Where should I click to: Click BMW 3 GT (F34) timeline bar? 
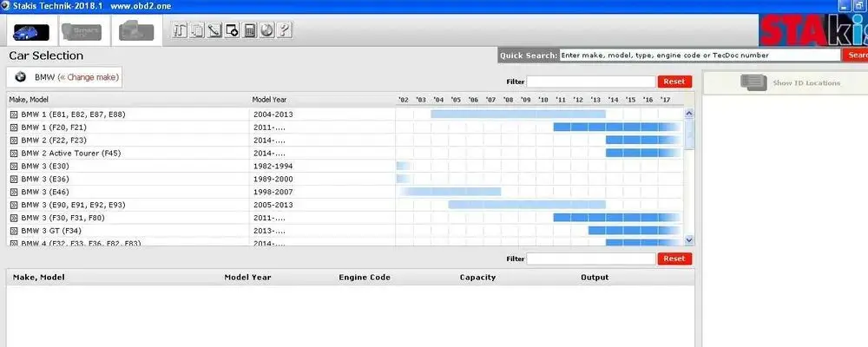pos(635,230)
